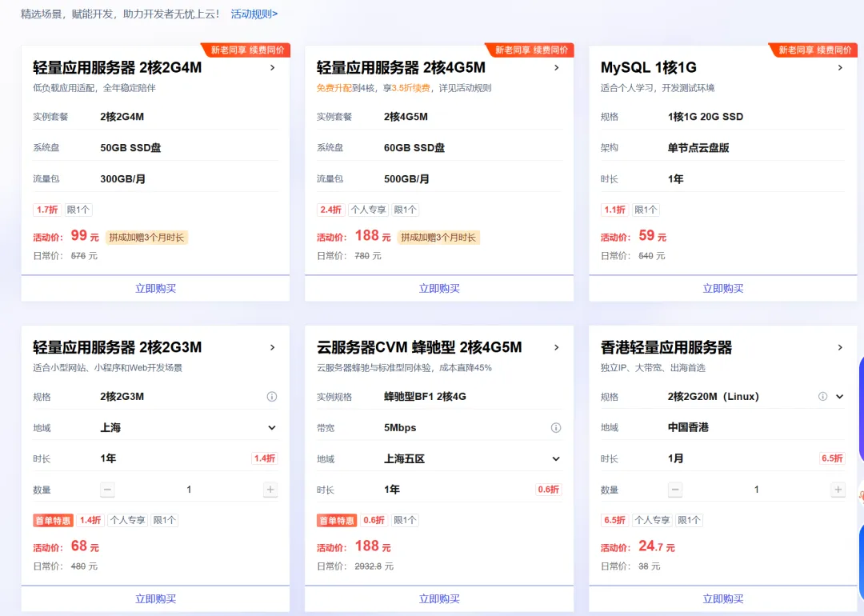This screenshot has width=864, height=616.
Task: Show info icon for 2核2G20M (Linux) 规格
Action: 822,397
